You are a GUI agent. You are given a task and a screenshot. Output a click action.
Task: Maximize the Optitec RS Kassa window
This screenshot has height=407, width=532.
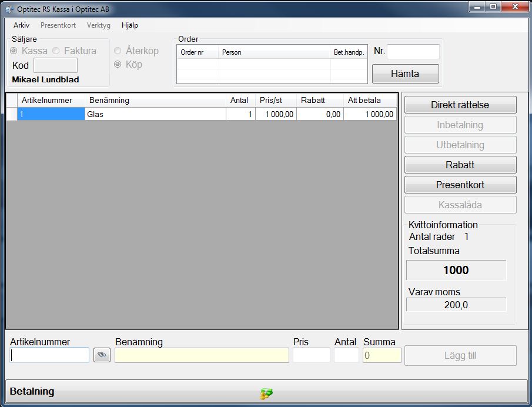coord(493,7)
